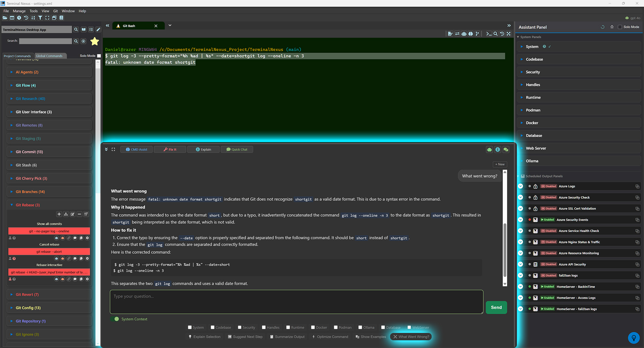Expand the Codebase system panel

[534, 59]
